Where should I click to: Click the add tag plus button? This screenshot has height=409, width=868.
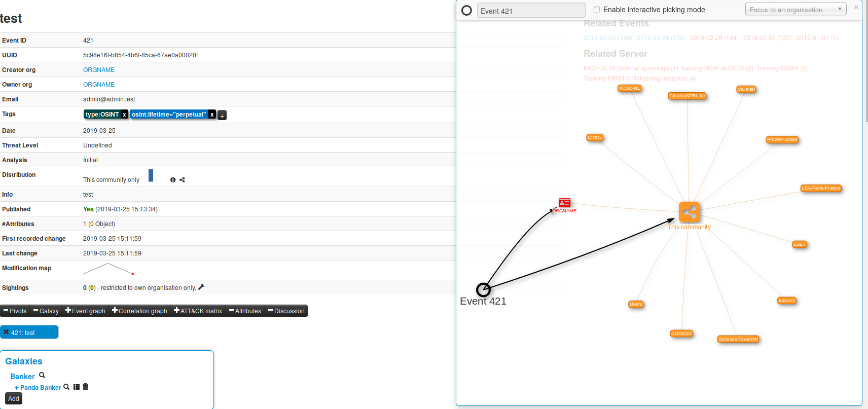pyautogui.click(x=222, y=116)
